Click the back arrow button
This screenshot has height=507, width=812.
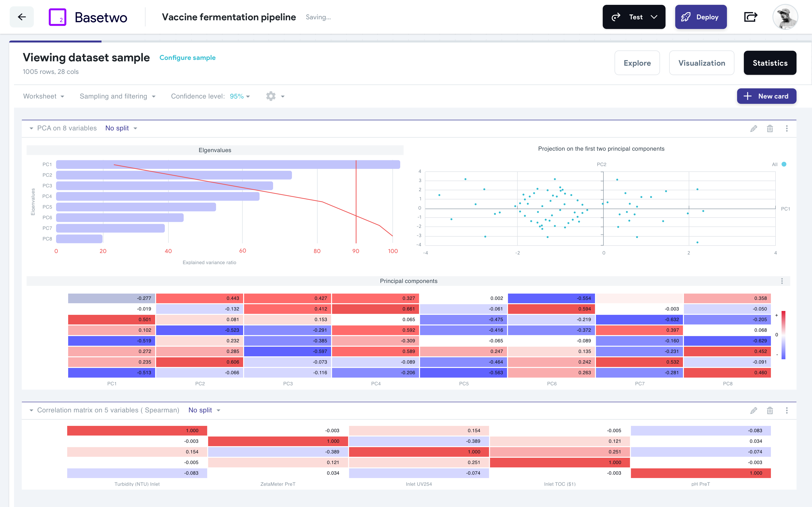click(x=22, y=17)
